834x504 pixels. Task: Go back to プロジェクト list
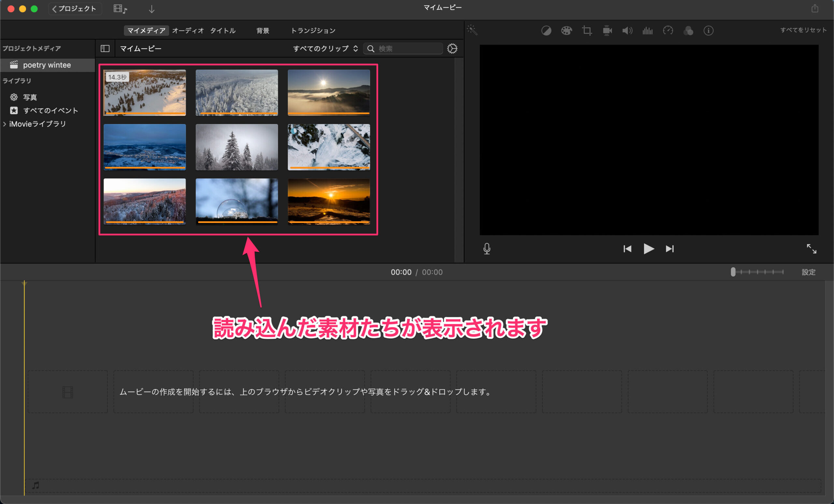click(75, 9)
